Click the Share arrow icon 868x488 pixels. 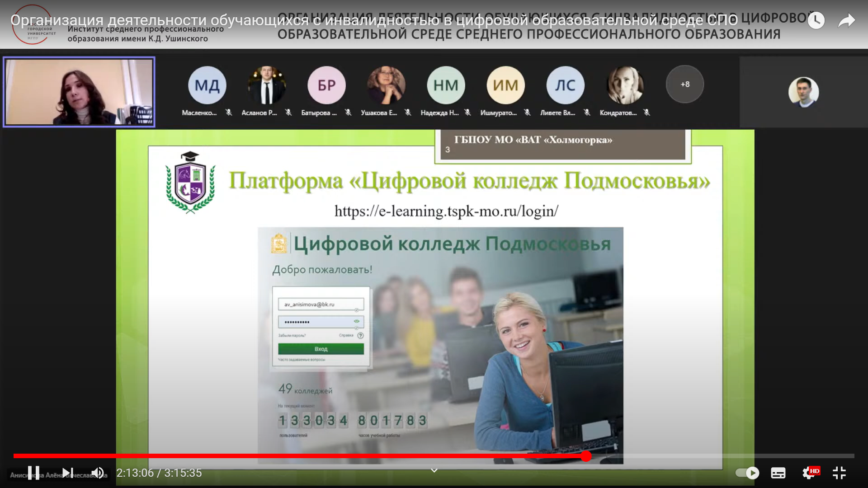[x=846, y=20]
